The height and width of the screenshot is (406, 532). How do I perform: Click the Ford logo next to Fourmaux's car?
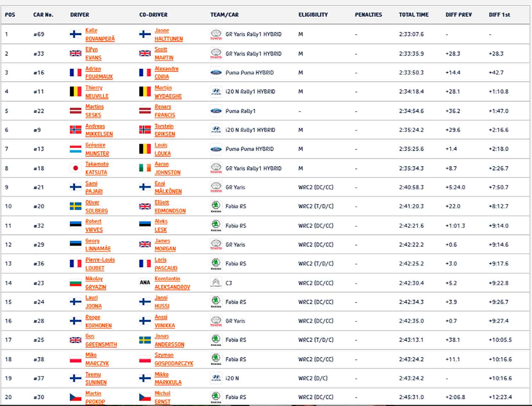[x=216, y=72]
